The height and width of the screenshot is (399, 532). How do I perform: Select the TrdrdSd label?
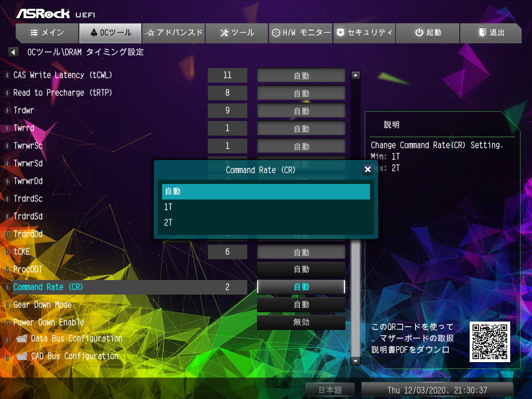point(28,217)
